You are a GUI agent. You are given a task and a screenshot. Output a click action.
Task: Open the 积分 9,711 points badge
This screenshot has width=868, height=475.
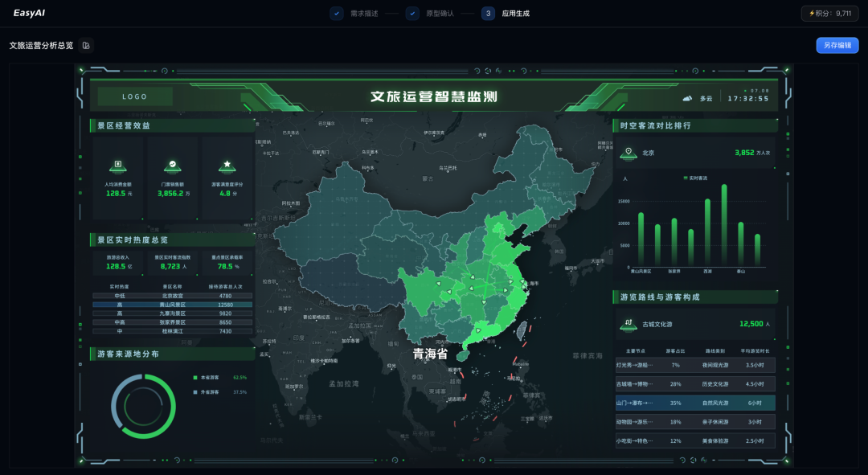pyautogui.click(x=829, y=14)
